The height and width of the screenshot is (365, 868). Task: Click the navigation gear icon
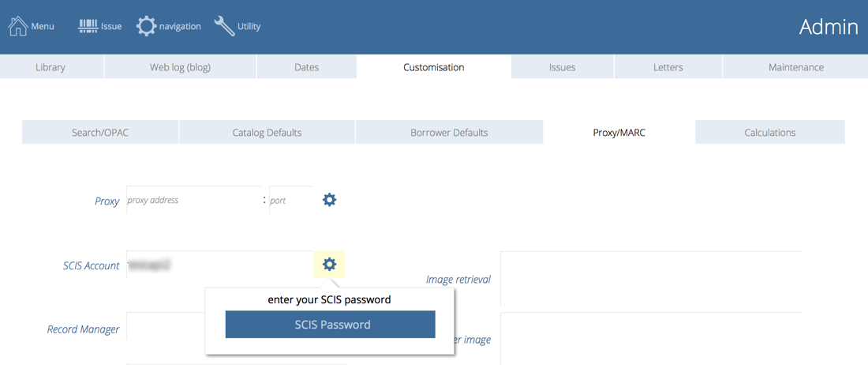tap(146, 26)
